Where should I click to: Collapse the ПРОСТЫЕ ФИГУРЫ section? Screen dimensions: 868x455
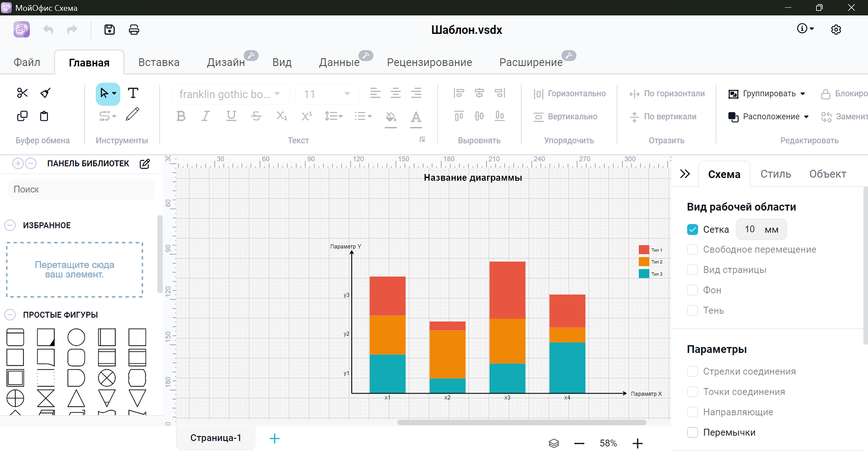10,315
